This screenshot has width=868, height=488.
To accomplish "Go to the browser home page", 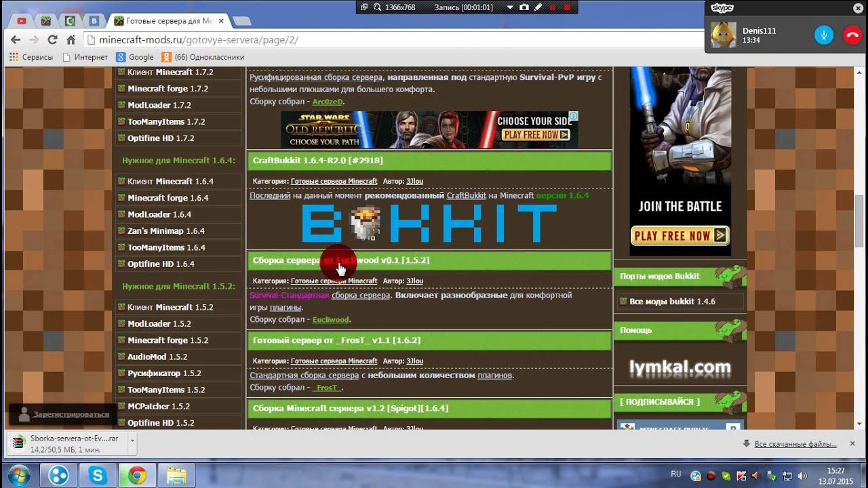I will click(x=71, y=40).
